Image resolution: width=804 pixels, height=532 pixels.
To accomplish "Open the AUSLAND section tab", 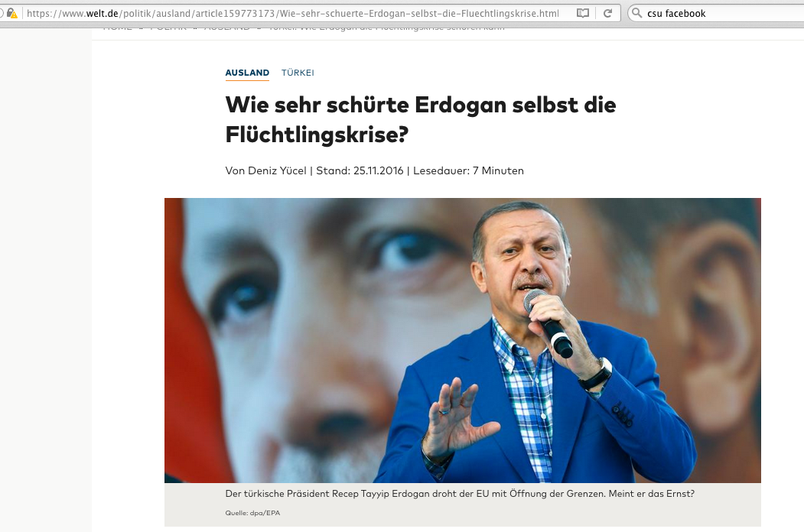I will [x=247, y=73].
